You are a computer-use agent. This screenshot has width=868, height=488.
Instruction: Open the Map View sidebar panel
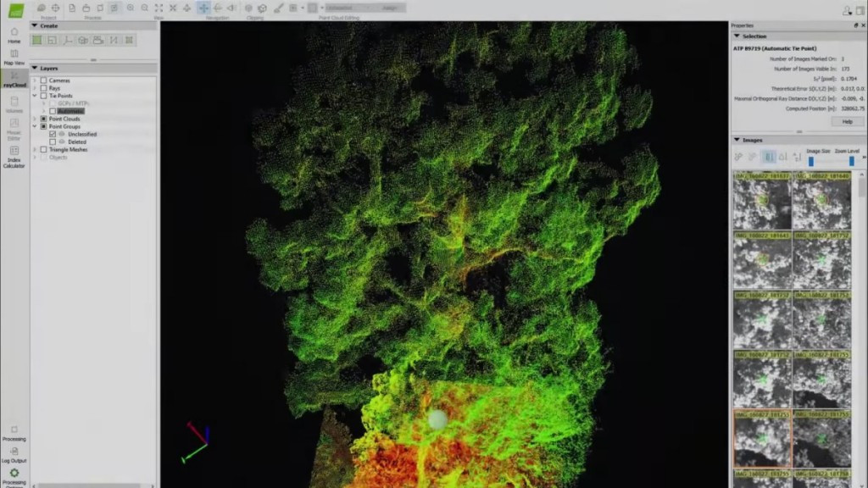click(x=14, y=56)
